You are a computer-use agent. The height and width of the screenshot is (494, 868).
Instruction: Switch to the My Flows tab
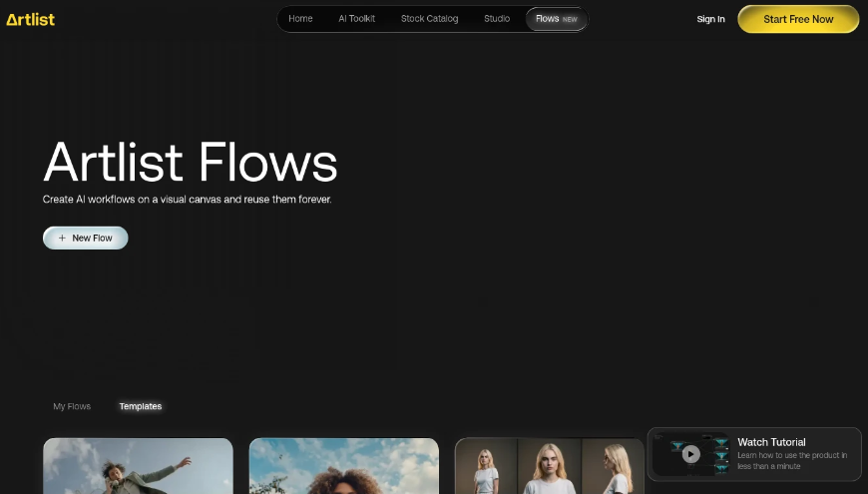coord(72,406)
